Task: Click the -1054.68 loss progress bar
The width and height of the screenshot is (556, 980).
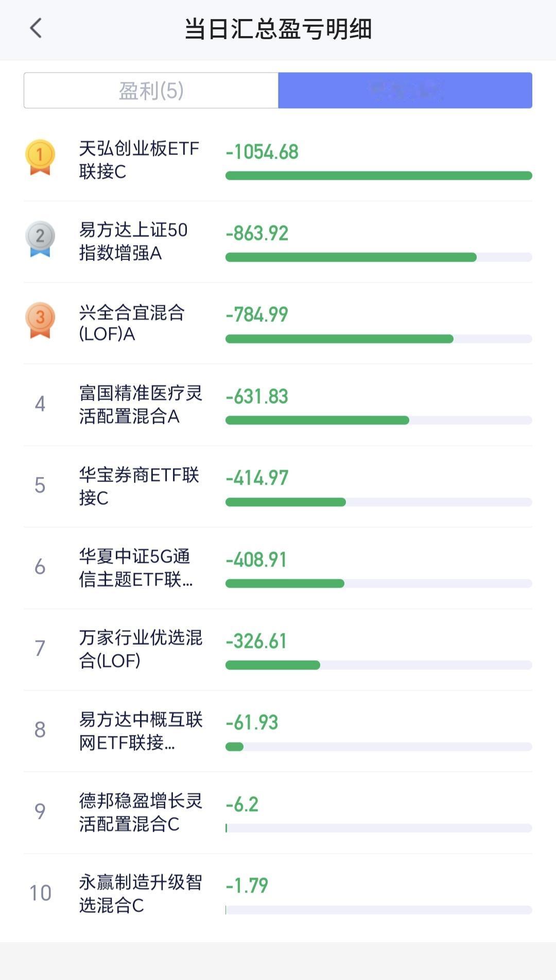Action: [379, 176]
